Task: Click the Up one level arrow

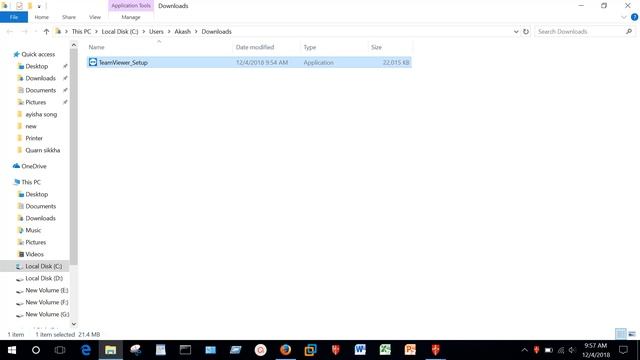Action: (47, 31)
